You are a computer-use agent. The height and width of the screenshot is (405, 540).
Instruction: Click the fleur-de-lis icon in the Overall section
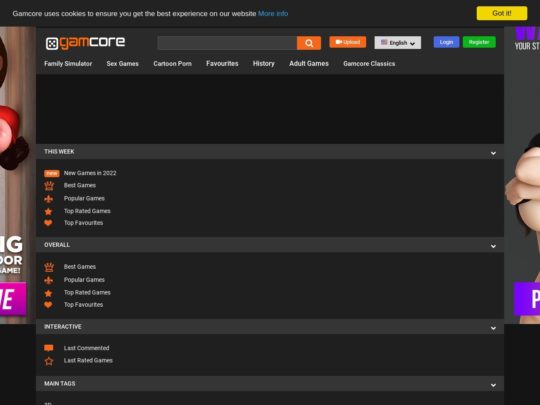click(x=49, y=280)
